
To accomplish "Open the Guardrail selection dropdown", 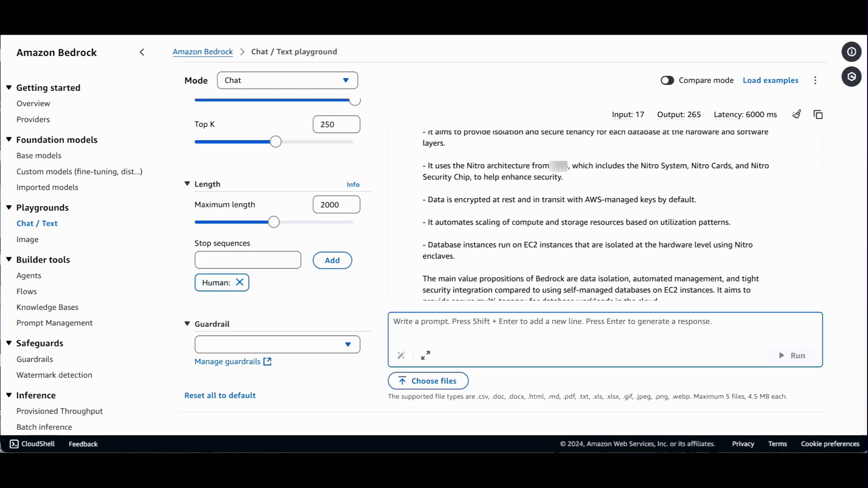I will pos(277,344).
